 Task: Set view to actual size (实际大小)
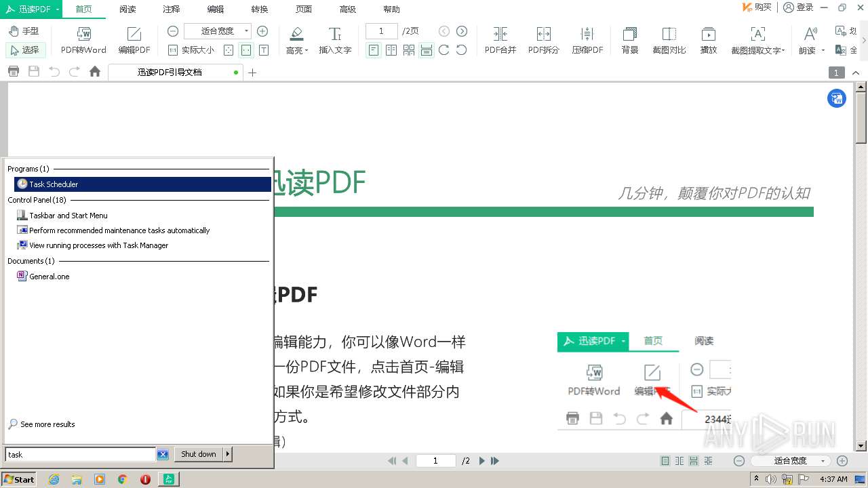(x=191, y=49)
